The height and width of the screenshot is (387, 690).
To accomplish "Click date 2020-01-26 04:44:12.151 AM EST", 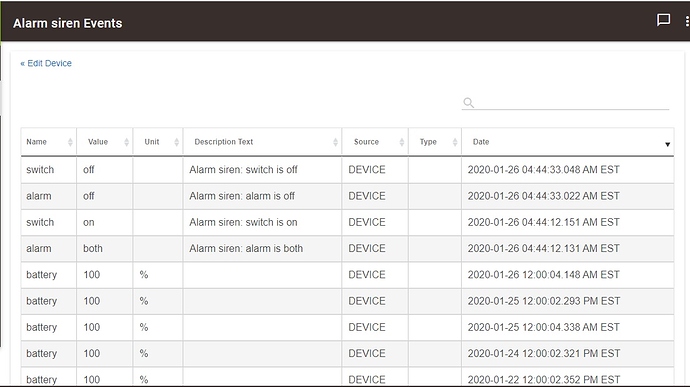I will 543,222.
